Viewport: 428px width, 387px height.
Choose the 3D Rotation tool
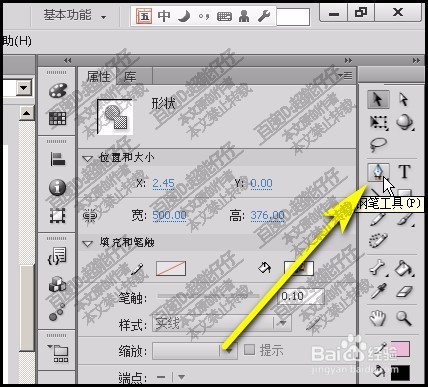(405, 123)
